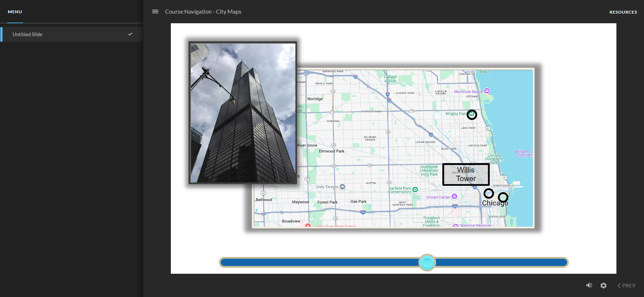The image size is (644, 297).
Task: Click the Forest Park map label
Action: click(327, 202)
